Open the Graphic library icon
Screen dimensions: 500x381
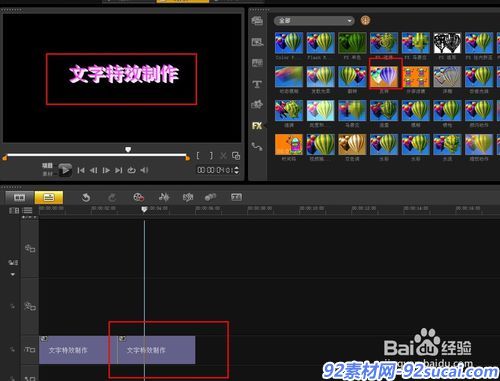pyautogui.click(x=257, y=105)
